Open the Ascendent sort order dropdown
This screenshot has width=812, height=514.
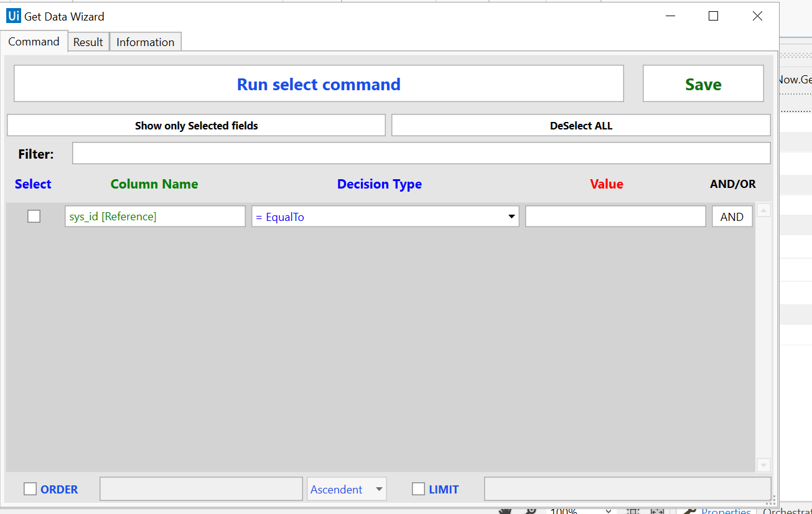click(x=347, y=489)
